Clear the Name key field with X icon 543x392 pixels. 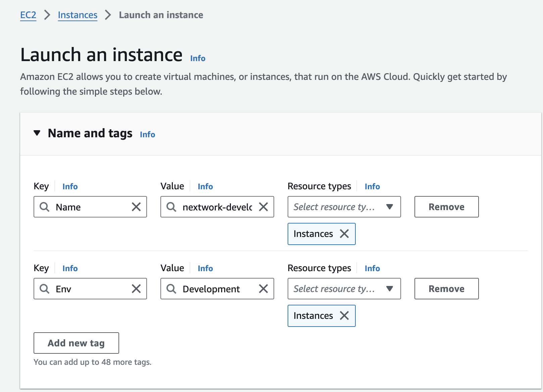[x=136, y=207]
